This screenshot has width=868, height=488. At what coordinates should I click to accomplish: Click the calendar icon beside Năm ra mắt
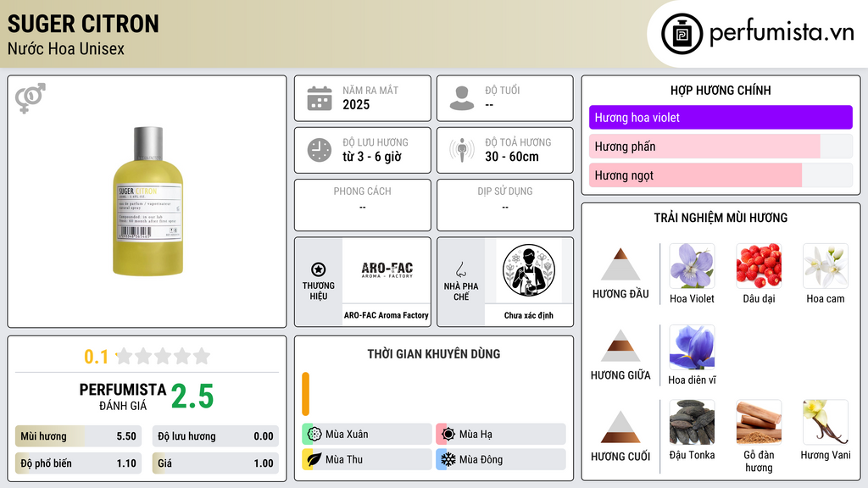(320, 98)
